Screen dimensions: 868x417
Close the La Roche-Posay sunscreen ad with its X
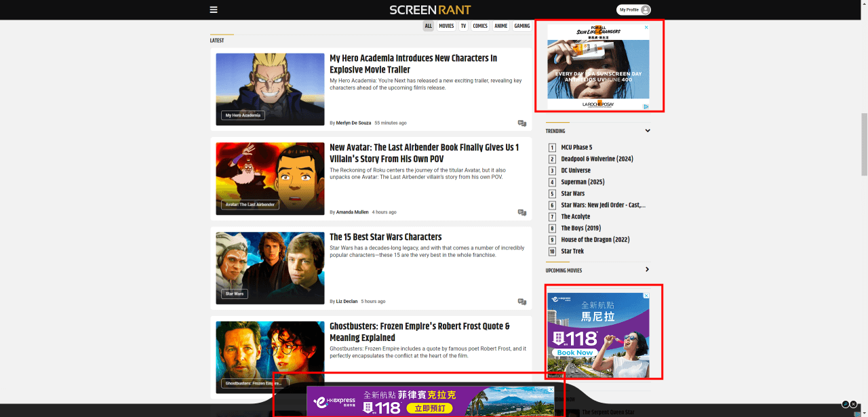pyautogui.click(x=646, y=28)
